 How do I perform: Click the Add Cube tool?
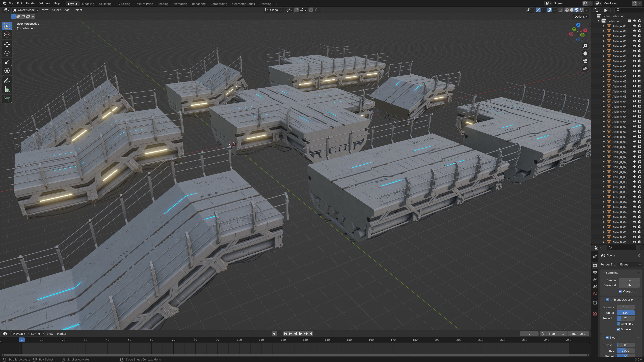7,99
